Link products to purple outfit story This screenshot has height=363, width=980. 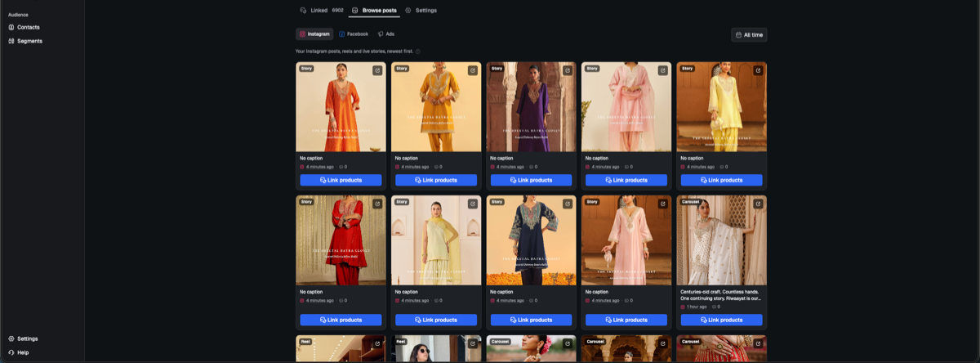coord(531,180)
